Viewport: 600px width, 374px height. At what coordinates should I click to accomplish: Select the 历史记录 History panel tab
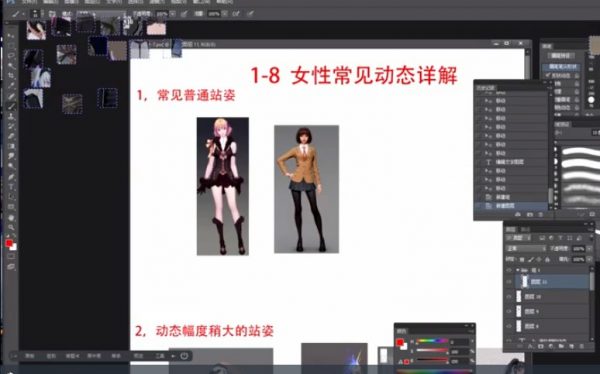[486, 88]
